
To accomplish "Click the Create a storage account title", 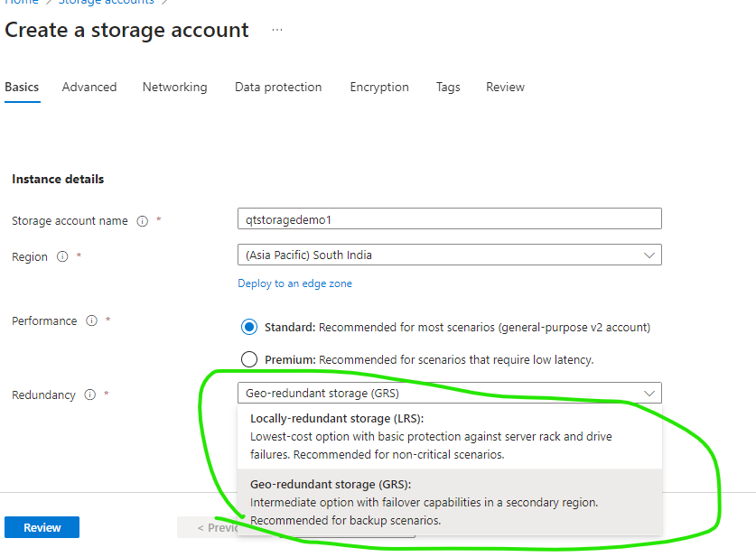I will coord(126,31).
